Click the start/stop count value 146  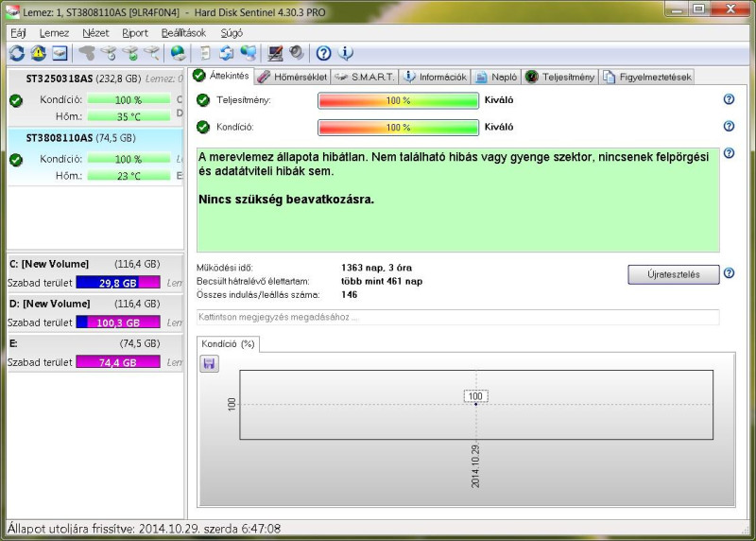[349, 294]
